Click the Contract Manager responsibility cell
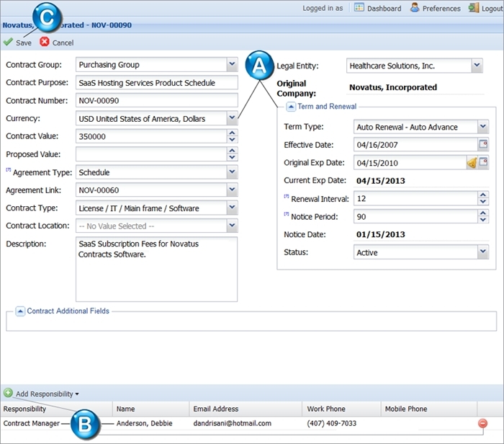504x444 pixels. pyautogui.click(x=32, y=423)
